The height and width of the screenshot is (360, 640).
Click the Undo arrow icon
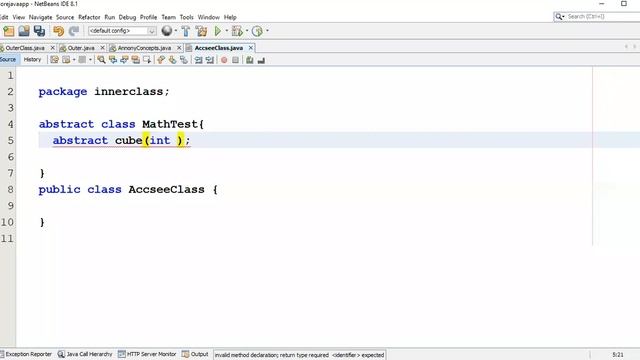pos(59,31)
